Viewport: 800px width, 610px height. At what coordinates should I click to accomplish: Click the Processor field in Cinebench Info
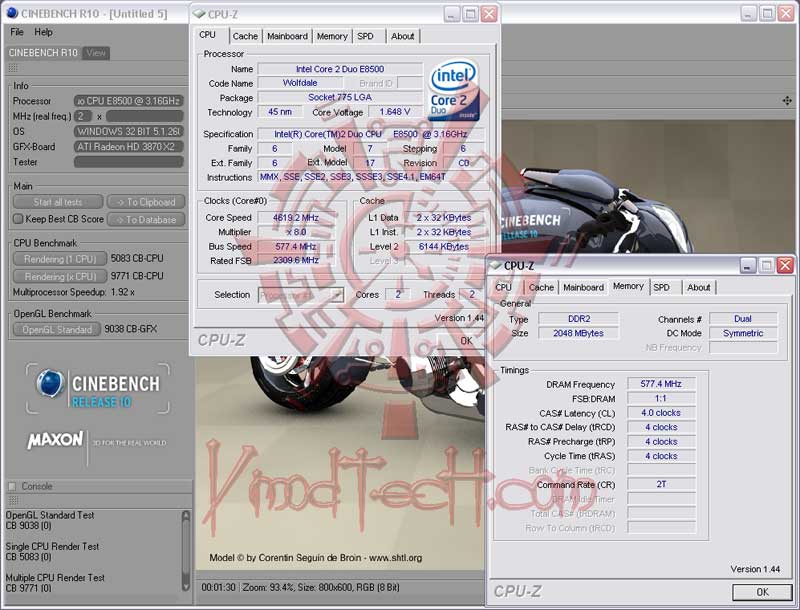point(129,101)
